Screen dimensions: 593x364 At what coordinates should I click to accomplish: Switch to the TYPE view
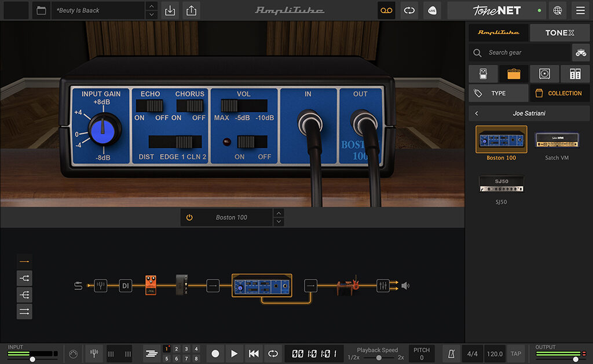(x=498, y=93)
